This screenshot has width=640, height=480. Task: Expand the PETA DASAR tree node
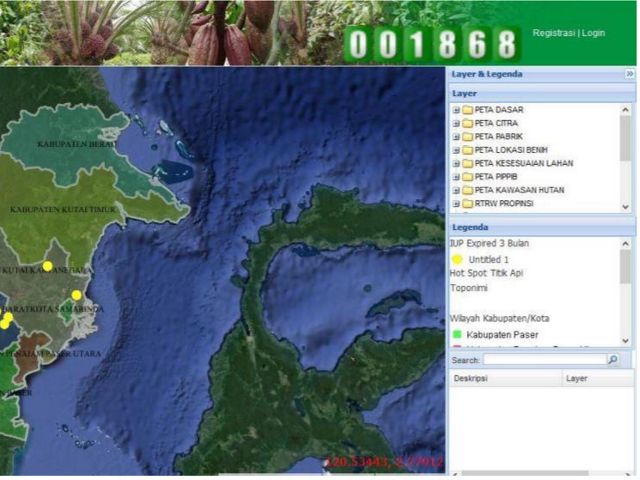pos(456,110)
